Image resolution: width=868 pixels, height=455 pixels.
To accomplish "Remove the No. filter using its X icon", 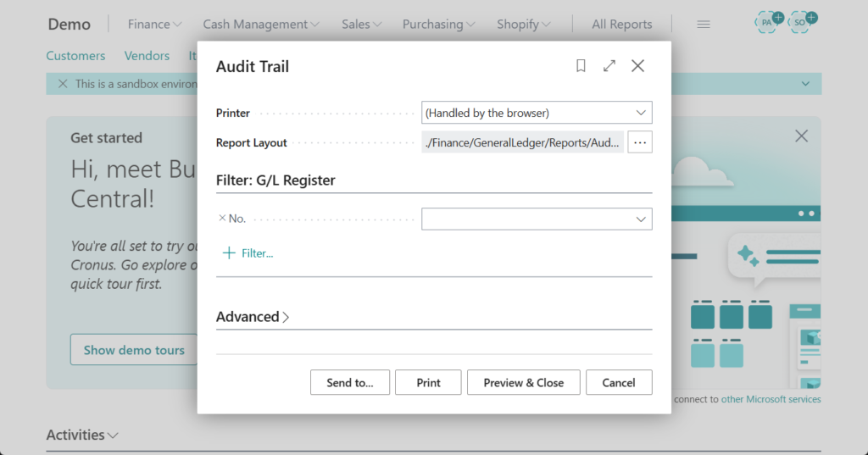I will click(222, 219).
